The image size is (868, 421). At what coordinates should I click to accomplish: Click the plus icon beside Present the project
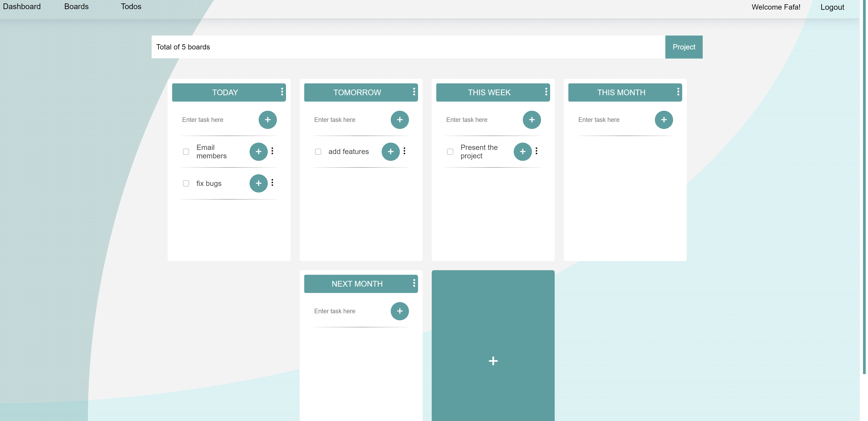[x=523, y=152]
